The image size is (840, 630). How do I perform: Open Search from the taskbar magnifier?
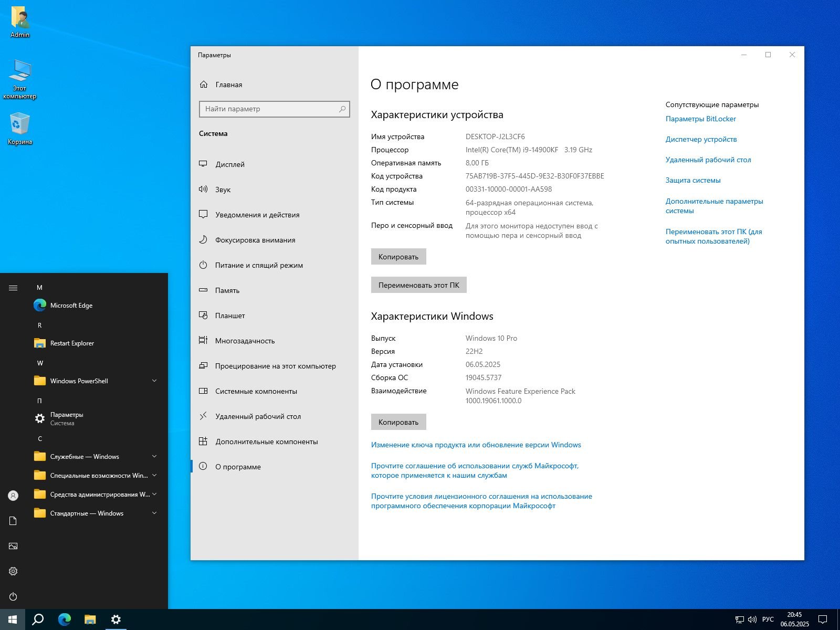[x=38, y=619]
